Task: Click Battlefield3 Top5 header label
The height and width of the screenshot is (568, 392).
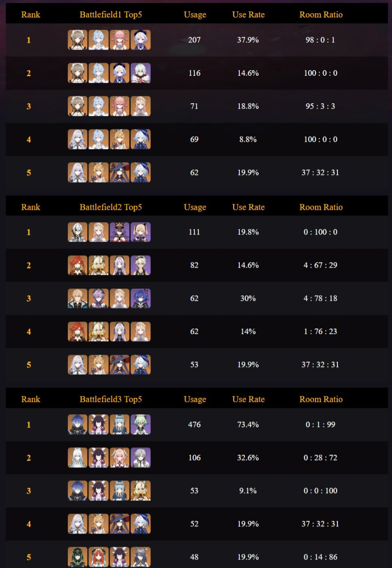Action: pyautogui.click(x=111, y=399)
